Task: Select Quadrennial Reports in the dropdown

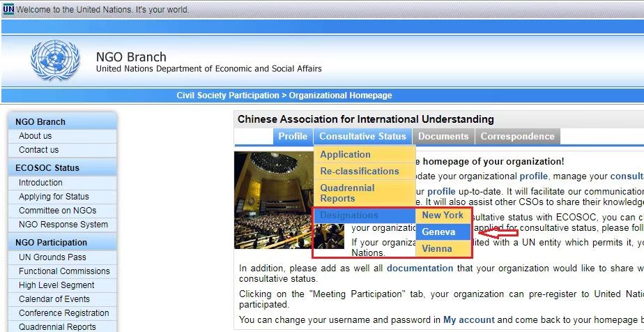Action: coord(365,193)
